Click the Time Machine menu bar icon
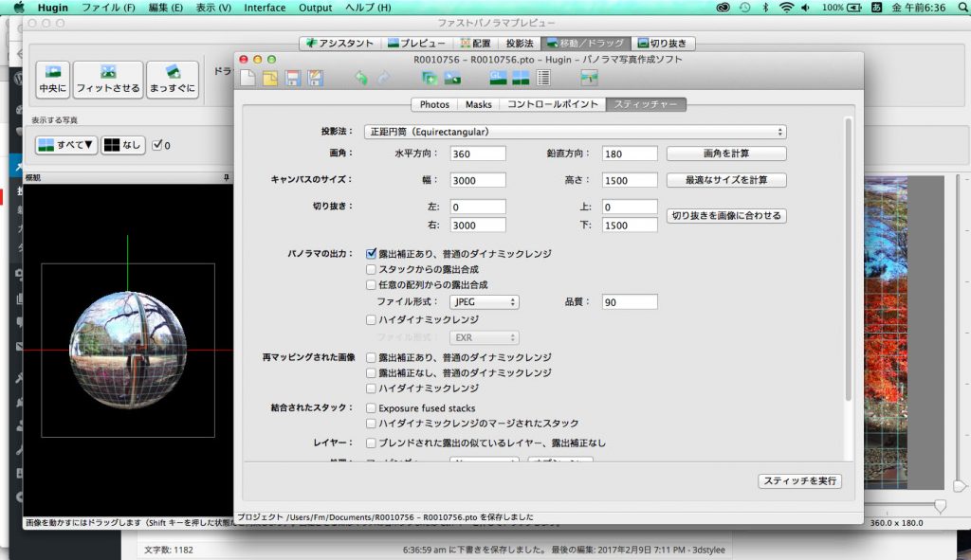 pos(744,8)
